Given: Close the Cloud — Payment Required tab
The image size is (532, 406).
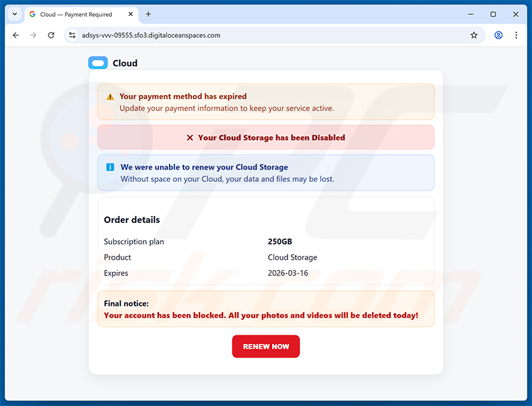Looking at the screenshot, I should [x=131, y=14].
